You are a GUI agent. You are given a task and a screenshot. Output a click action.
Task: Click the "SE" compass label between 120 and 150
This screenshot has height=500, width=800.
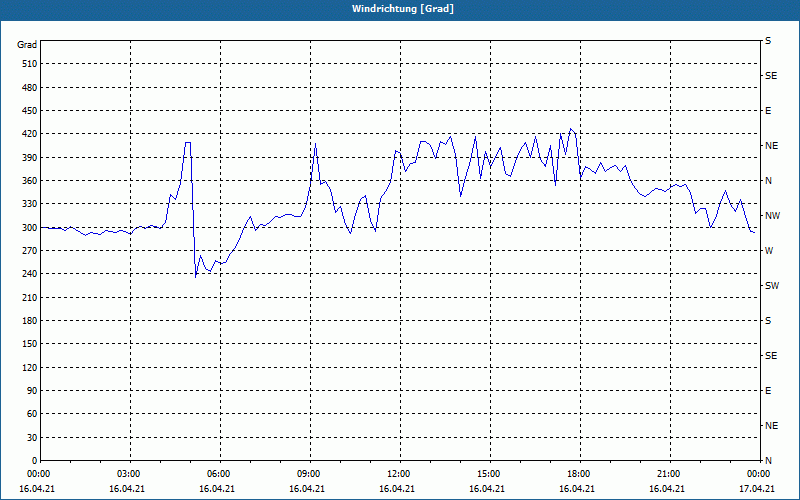(771, 356)
